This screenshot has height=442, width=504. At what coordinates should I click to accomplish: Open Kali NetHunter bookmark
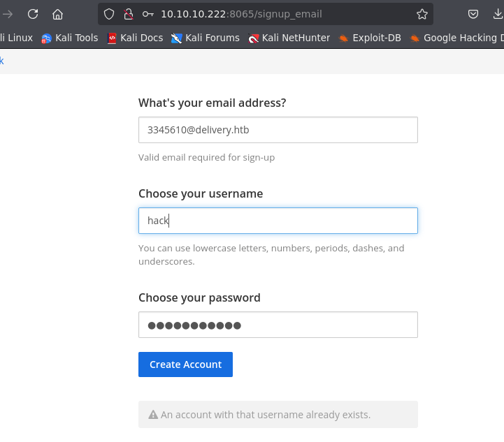point(289,38)
